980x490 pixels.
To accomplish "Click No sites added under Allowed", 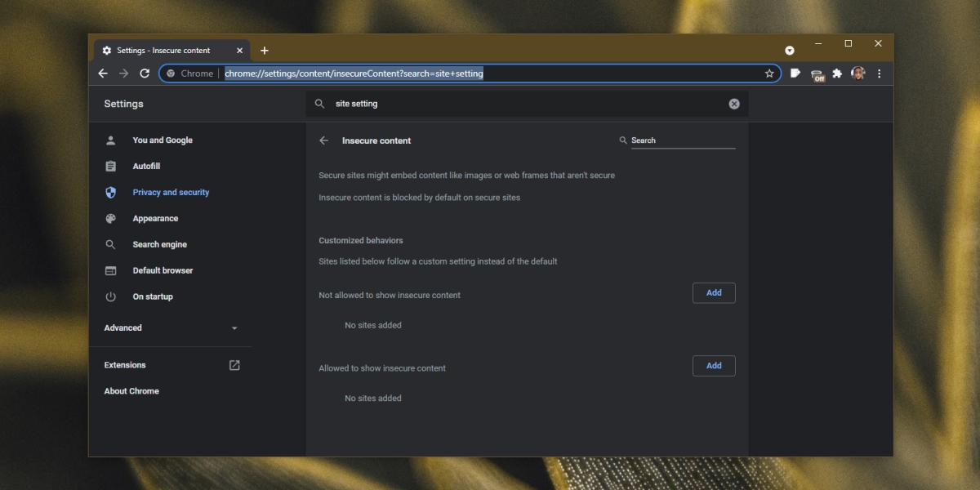I will click(x=373, y=399).
